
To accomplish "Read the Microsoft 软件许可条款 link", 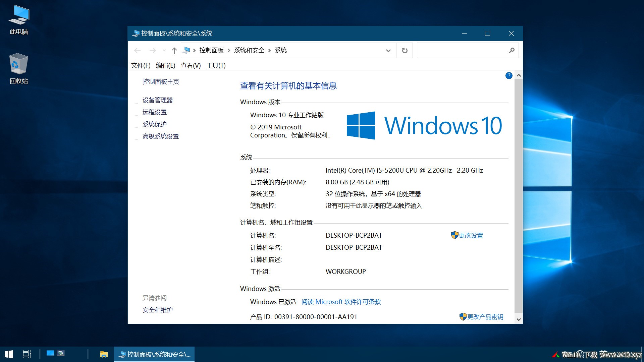I will coord(341,302).
